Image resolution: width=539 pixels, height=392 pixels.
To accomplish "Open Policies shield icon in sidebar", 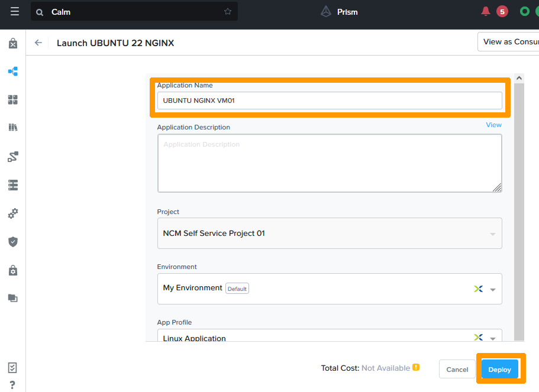I will tap(13, 242).
